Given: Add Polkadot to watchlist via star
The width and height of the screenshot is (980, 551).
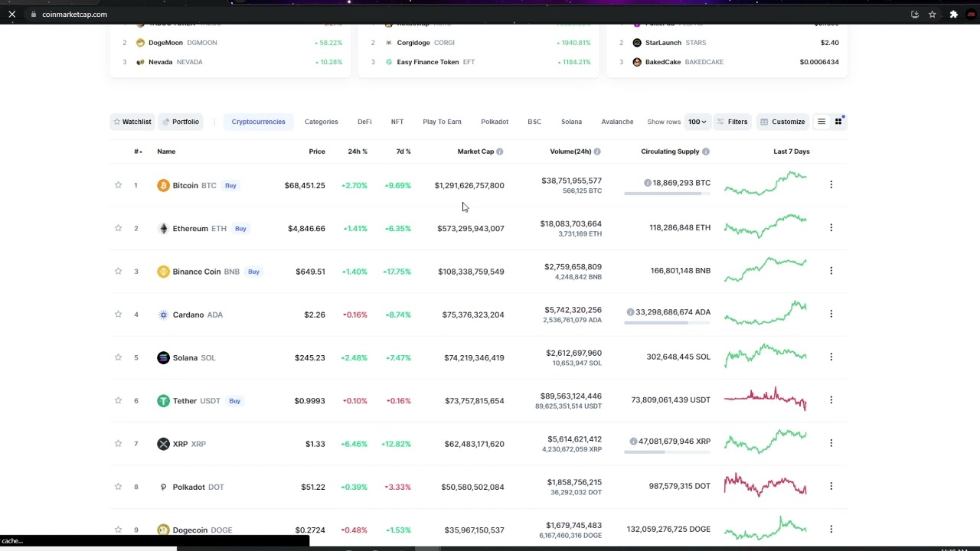Looking at the screenshot, I should point(118,487).
